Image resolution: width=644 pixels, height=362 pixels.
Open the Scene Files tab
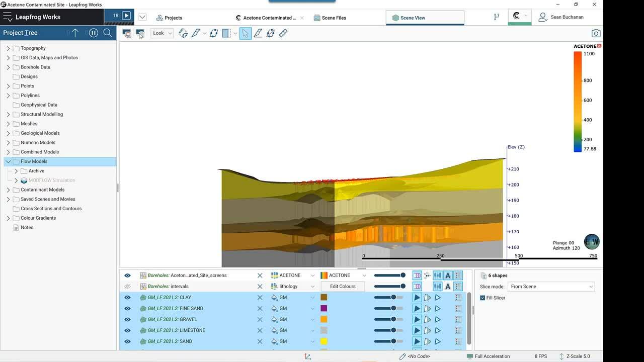(330, 18)
